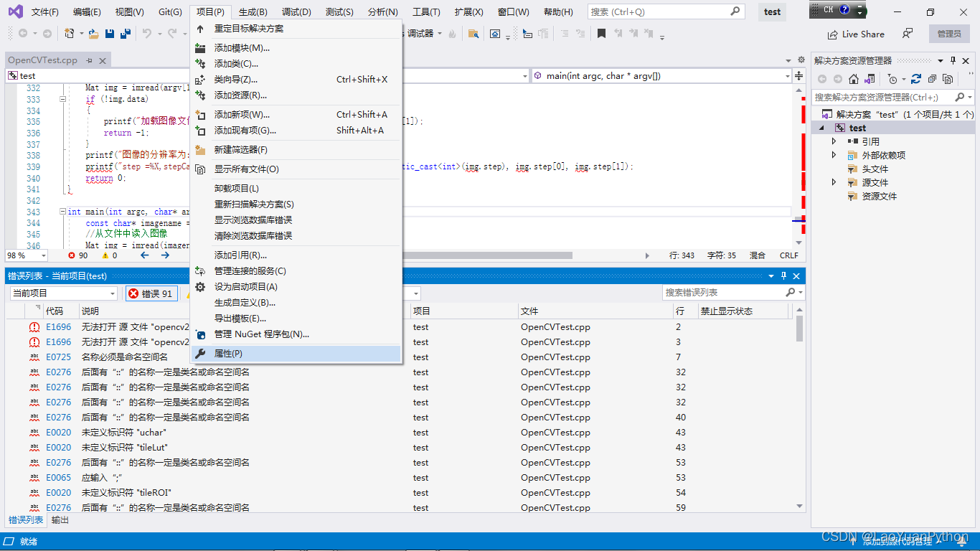This screenshot has height=551, width=980.
Task: Click the redo toolbar icon
Action: click(172, 34)
